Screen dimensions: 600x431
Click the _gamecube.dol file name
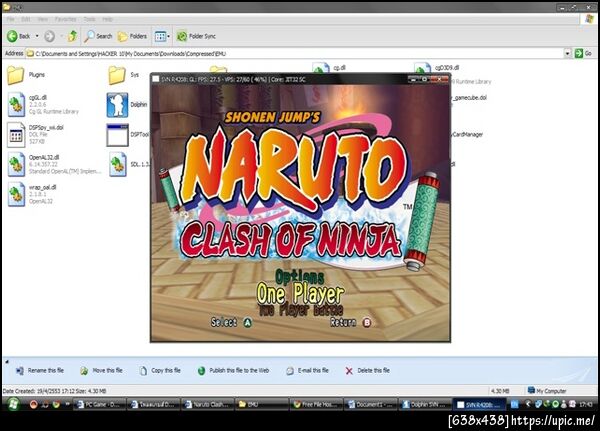click(x=469, y=98)
